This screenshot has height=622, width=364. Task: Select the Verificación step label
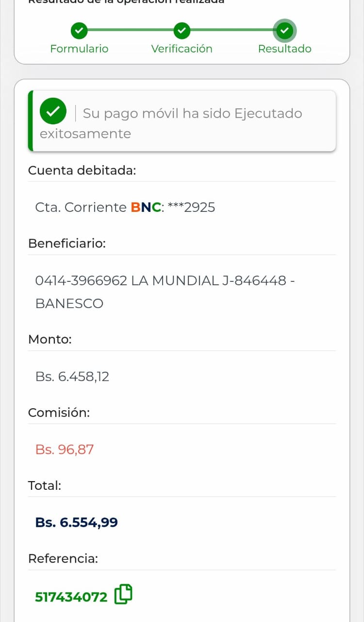(x=182, y=49)
